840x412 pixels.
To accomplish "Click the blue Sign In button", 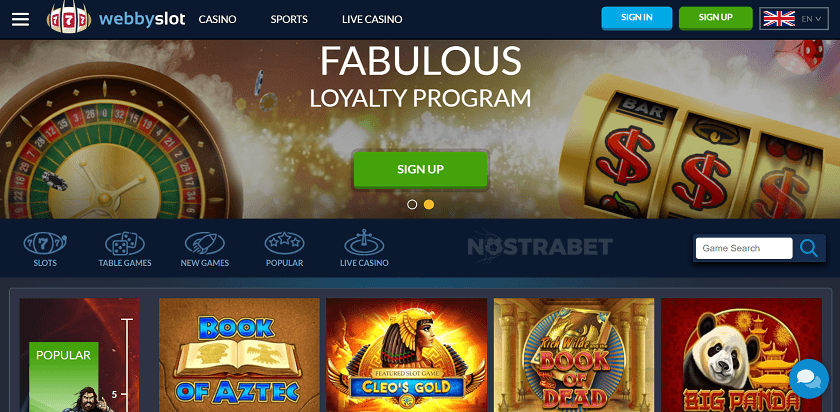I will tap(636, 18).
